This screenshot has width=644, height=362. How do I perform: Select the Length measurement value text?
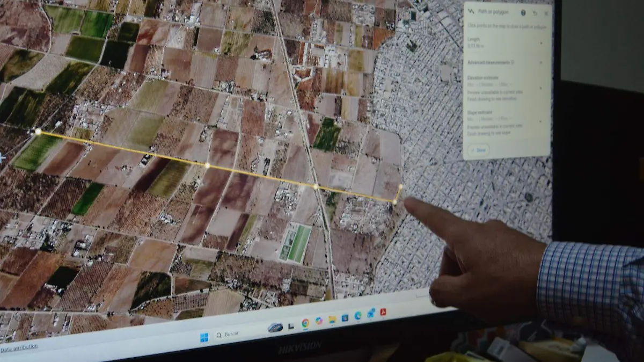(x=475, y=46)
